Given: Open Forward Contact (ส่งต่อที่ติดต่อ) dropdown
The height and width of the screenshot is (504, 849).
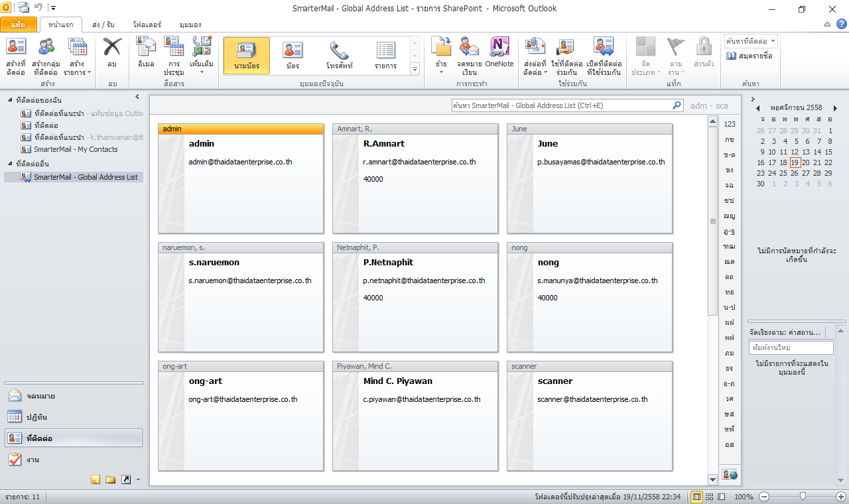Looking at the screenshot, I should point(535,56).
